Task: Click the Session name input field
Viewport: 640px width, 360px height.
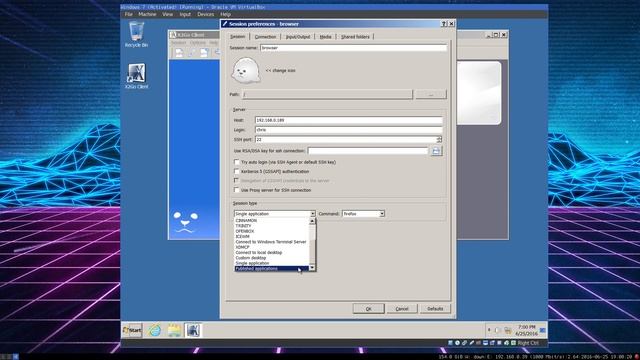Action: point(353,48)
